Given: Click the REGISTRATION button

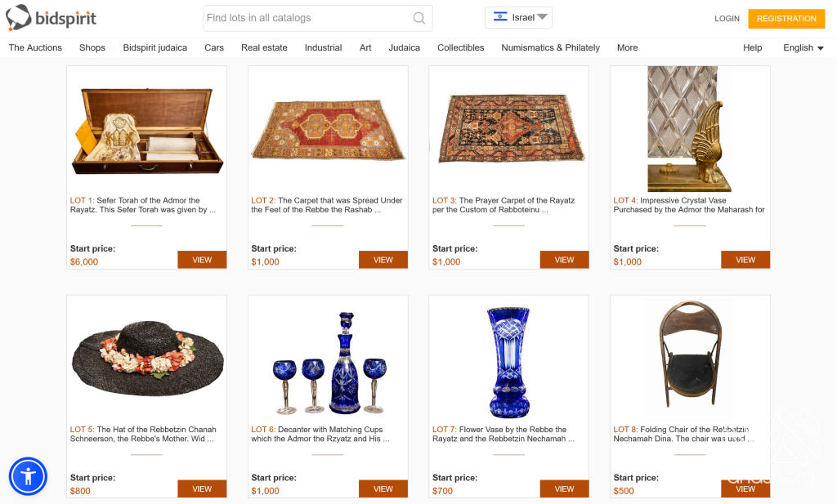Looking at the screenshot, I should (x=786, y=18).
